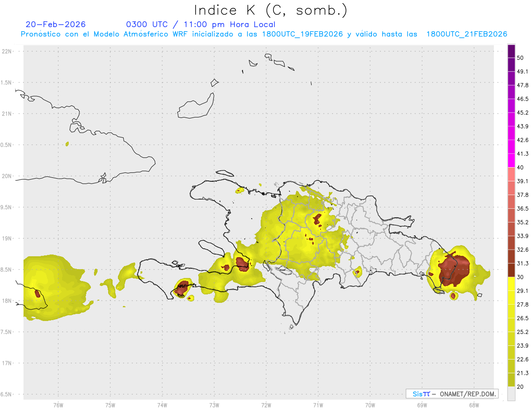Click the latitude label "22N"

coord(8,51)
